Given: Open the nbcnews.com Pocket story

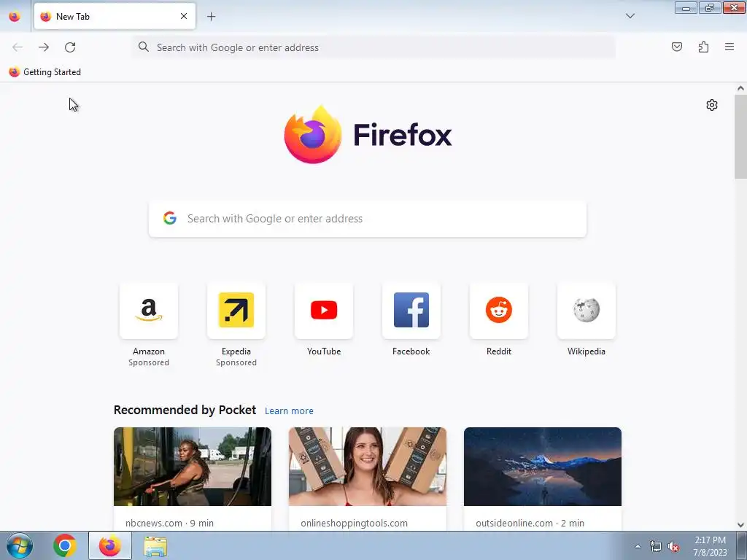Looking at the screenshot, I should click(x=193, y=478).
